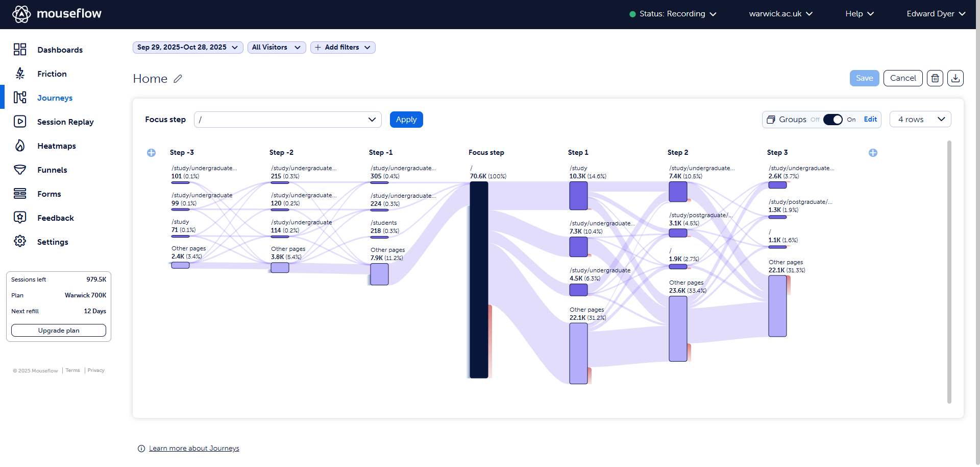Open the All Visitors filter

[276, 48]
